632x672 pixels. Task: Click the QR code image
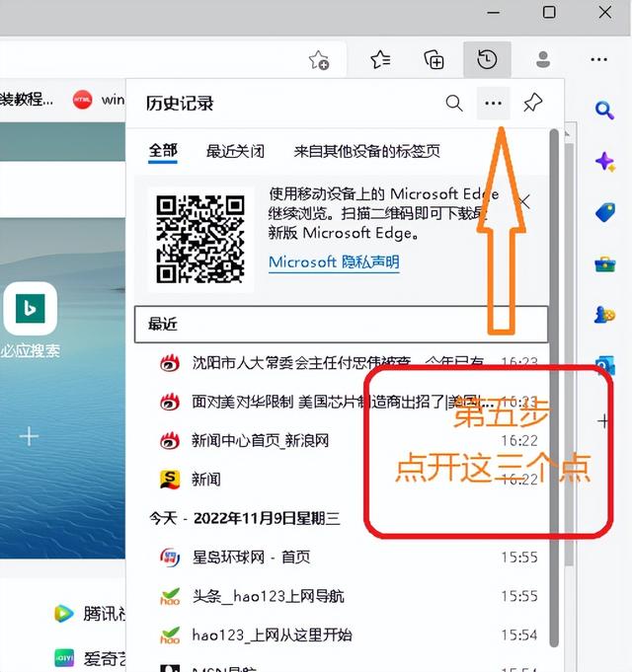click(200, 239)
